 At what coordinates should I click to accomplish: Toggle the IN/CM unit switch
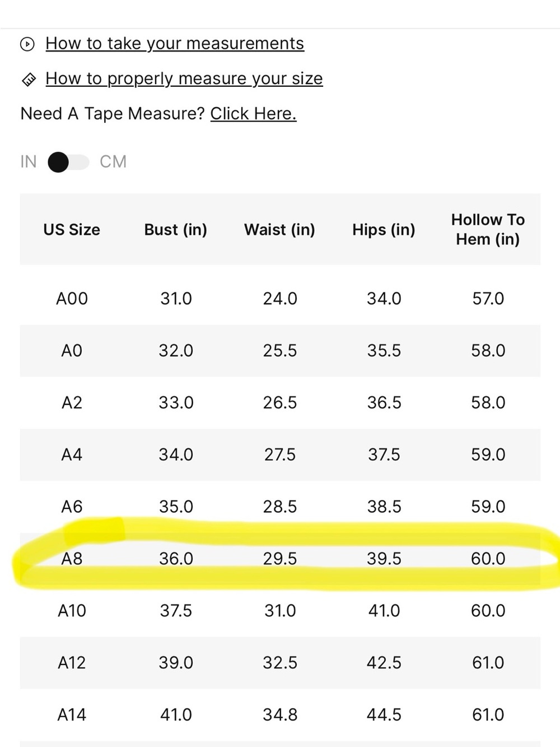point(68,163)
